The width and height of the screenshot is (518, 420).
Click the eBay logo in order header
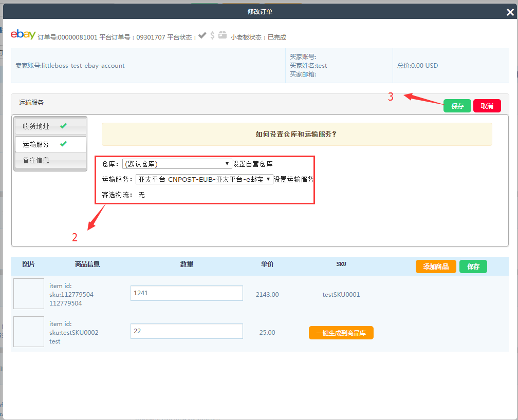[23, 34]
